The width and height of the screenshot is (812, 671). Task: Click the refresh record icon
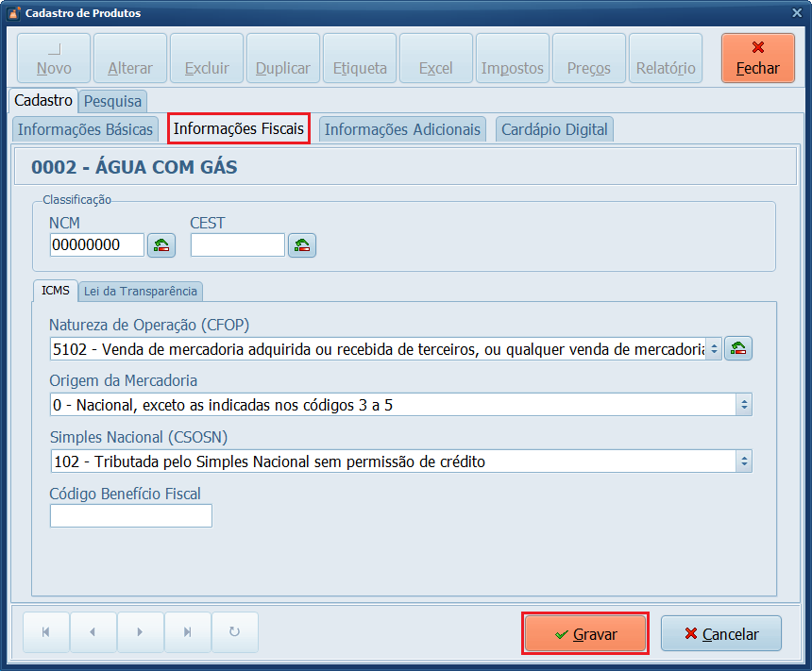(x=234, y=632)
